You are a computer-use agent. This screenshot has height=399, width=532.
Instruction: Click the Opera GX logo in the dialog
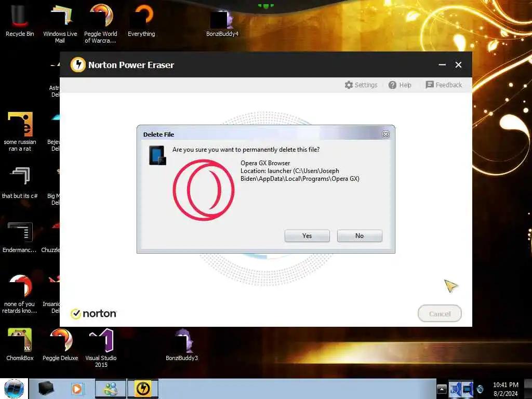204,190
